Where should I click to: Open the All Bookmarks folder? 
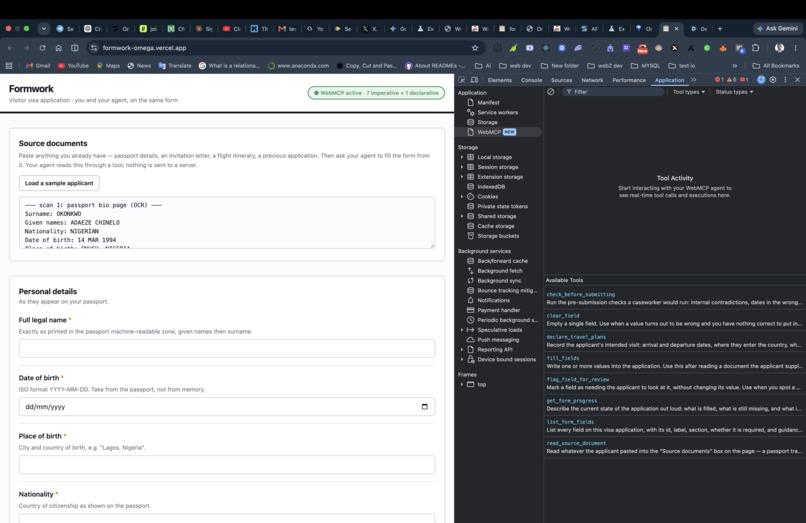tap(776, 65)
